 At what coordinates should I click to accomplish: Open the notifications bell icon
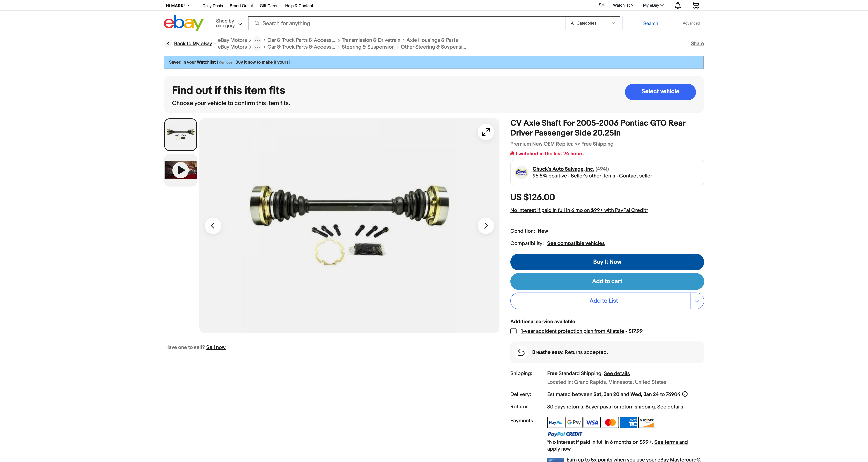[678, 5]
